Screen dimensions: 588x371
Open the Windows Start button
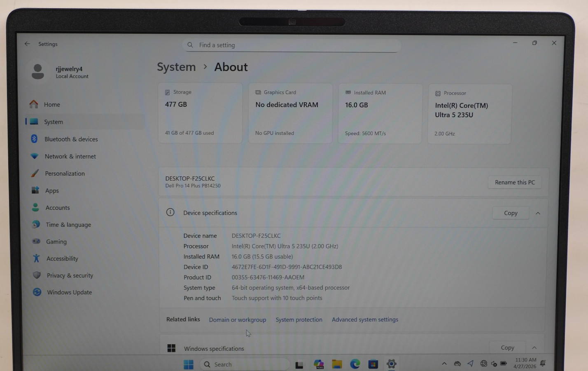(189, 364)
